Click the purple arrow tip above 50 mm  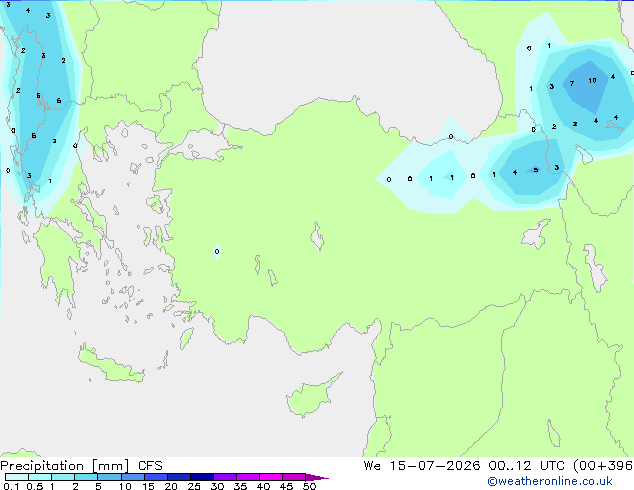pos(317,477)
